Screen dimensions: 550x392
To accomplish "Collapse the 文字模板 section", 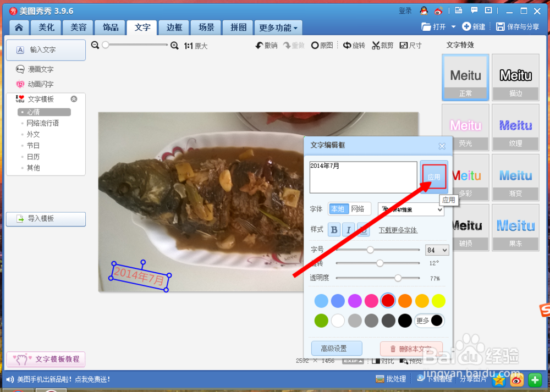I will tap(74, 99).
